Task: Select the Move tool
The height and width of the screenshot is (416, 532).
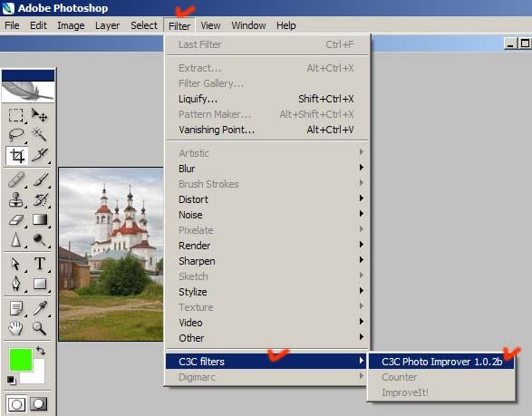Action: coord(39,115)
